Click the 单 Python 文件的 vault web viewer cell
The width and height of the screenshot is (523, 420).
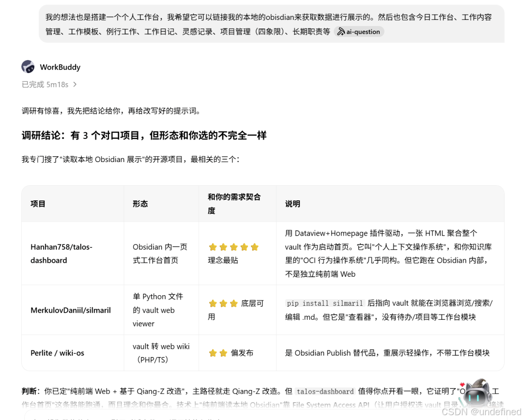coord(161,310)
